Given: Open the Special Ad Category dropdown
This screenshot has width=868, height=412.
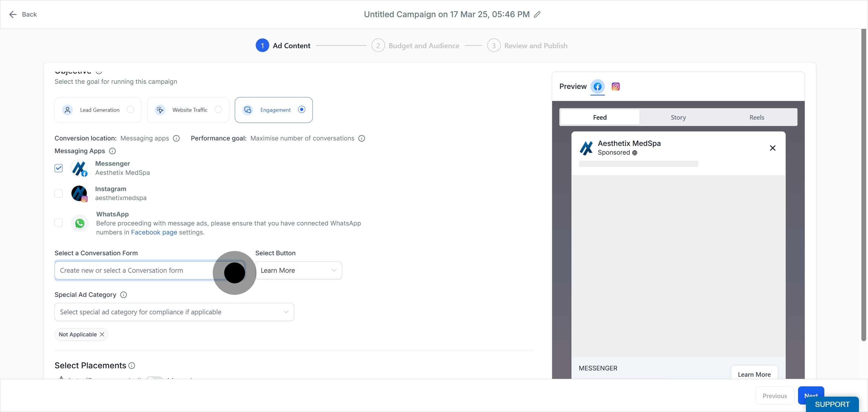Looking at the screenshot, I should pyautogui.click(x=174, y=312).
